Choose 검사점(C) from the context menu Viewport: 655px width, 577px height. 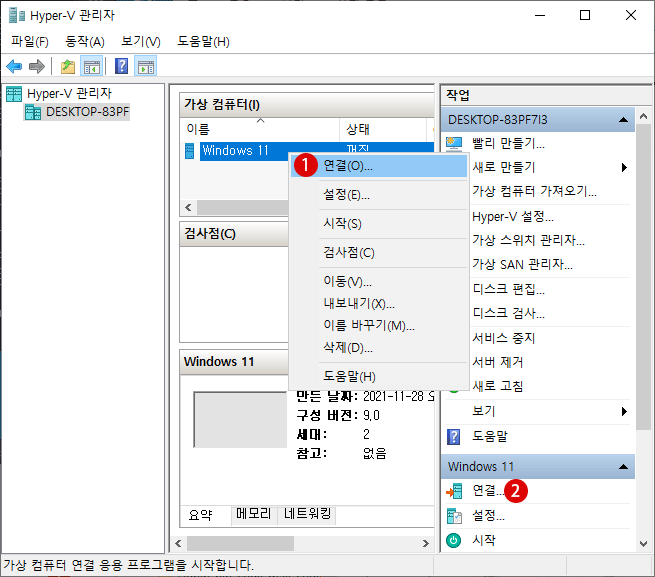click(x=379, y=252)
